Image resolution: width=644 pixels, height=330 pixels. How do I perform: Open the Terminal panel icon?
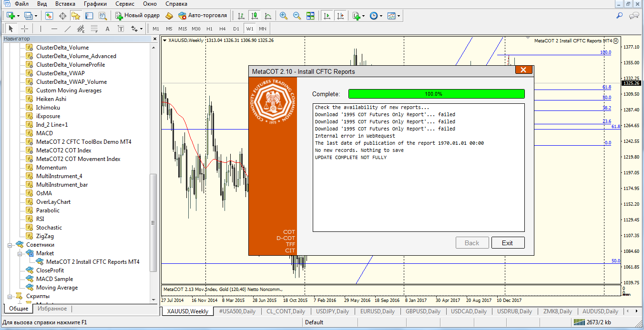coord(89,15)
